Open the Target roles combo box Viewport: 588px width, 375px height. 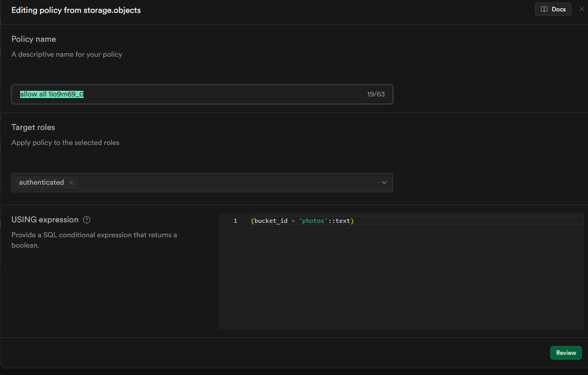[x=232, y=183]
